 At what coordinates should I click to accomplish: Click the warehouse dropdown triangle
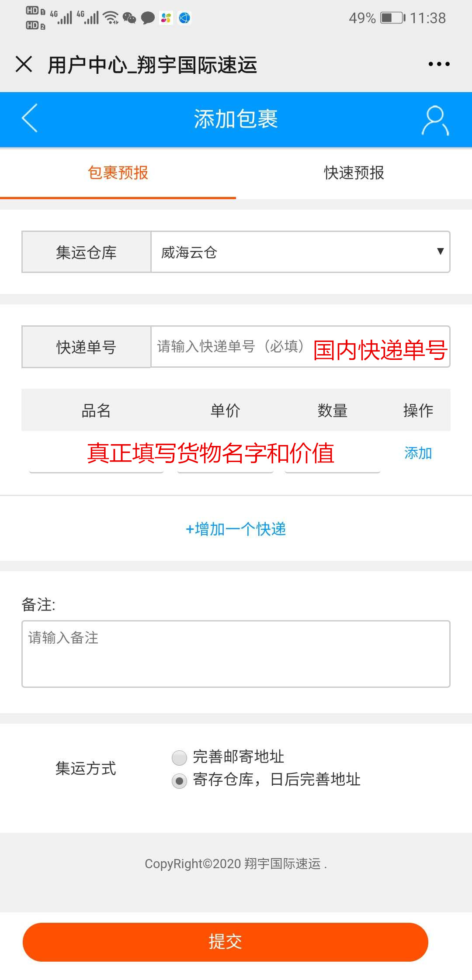tap(440, 252)
